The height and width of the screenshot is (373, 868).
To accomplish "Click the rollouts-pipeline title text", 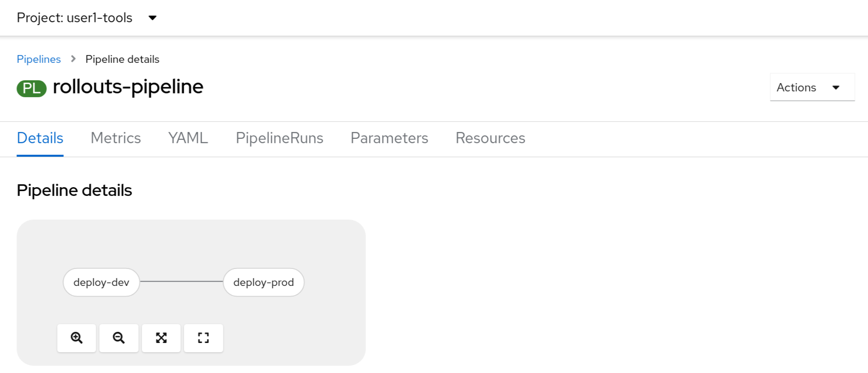I will click(x=128, y=87).
